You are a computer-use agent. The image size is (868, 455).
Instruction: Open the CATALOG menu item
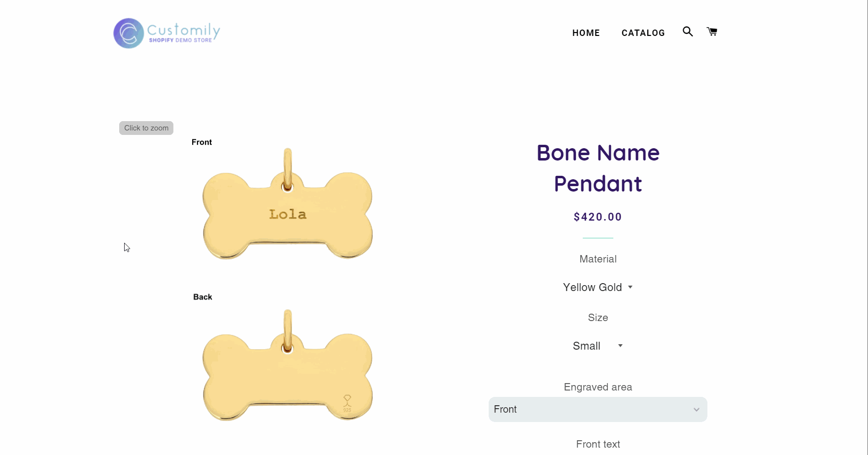pos(643,33)
